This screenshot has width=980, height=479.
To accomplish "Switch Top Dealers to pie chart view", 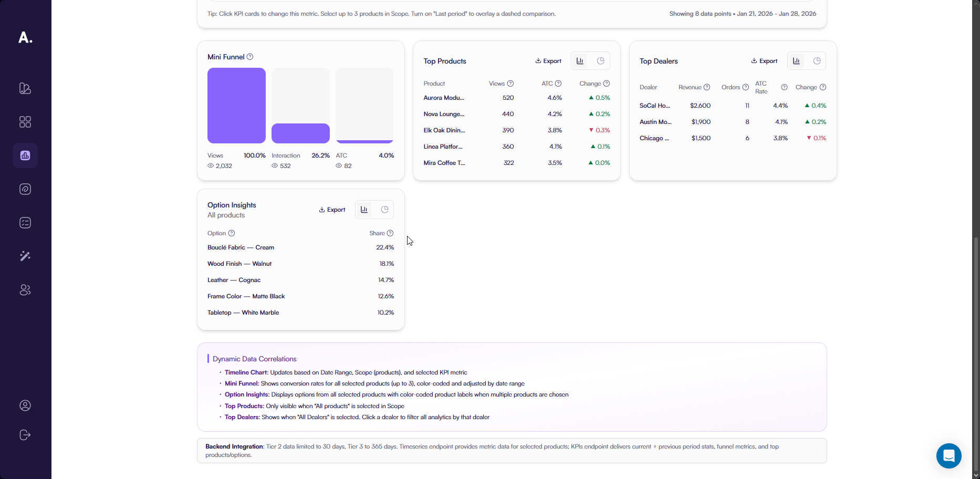I will click(x=817, y=61).
